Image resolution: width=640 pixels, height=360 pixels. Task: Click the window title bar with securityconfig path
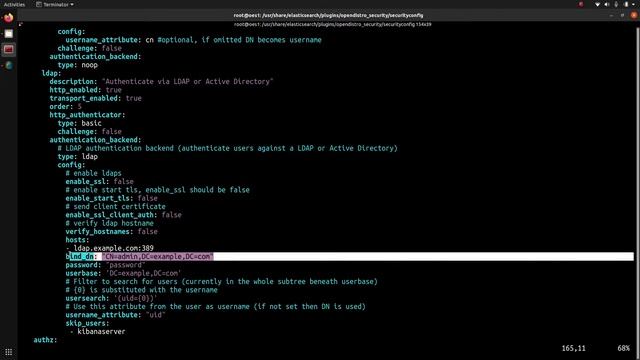pos(328,15)
